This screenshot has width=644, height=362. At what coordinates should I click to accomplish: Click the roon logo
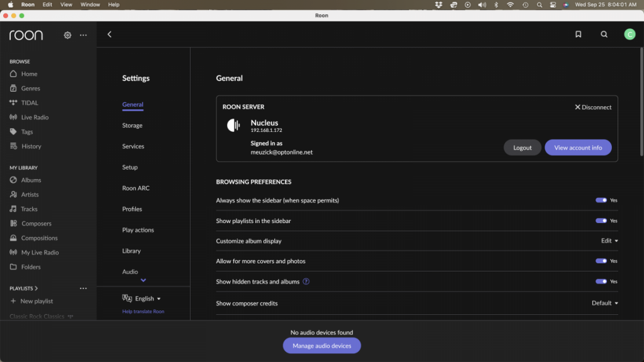[x=26, y=35]
